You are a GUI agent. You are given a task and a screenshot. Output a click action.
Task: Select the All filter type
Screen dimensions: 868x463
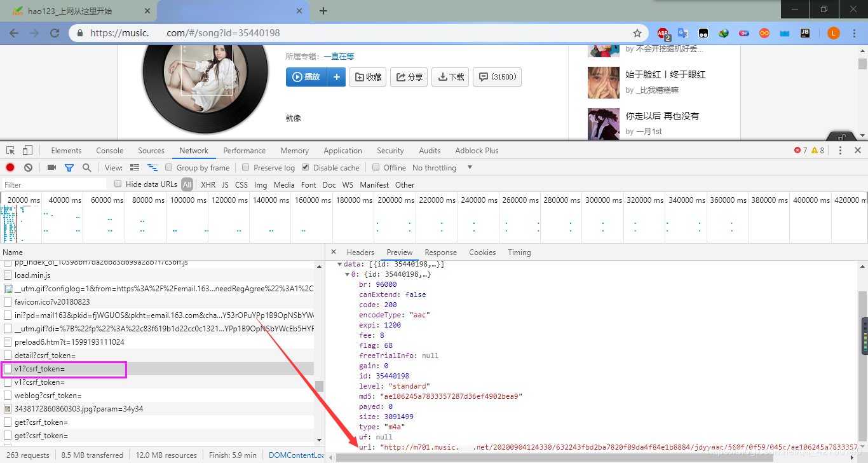tap(187, 184)
